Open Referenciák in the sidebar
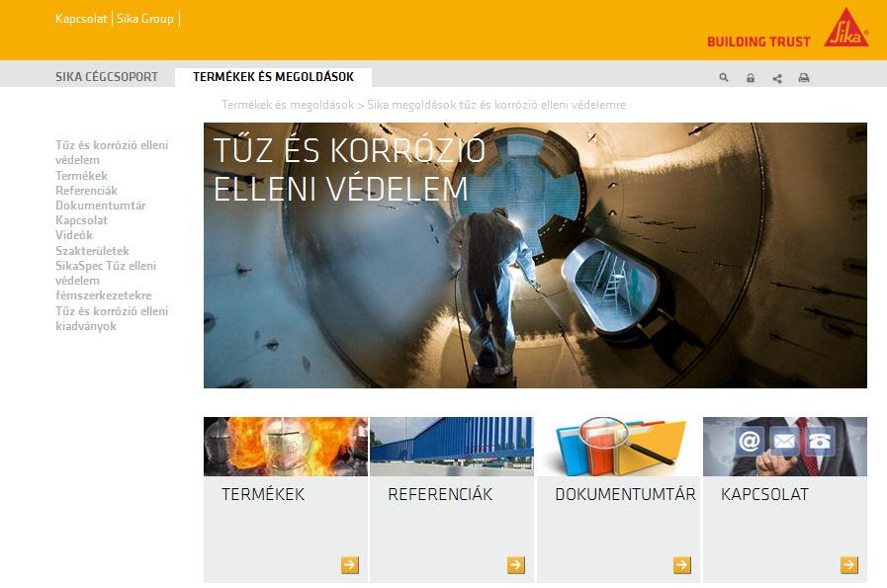 (86, 191)
